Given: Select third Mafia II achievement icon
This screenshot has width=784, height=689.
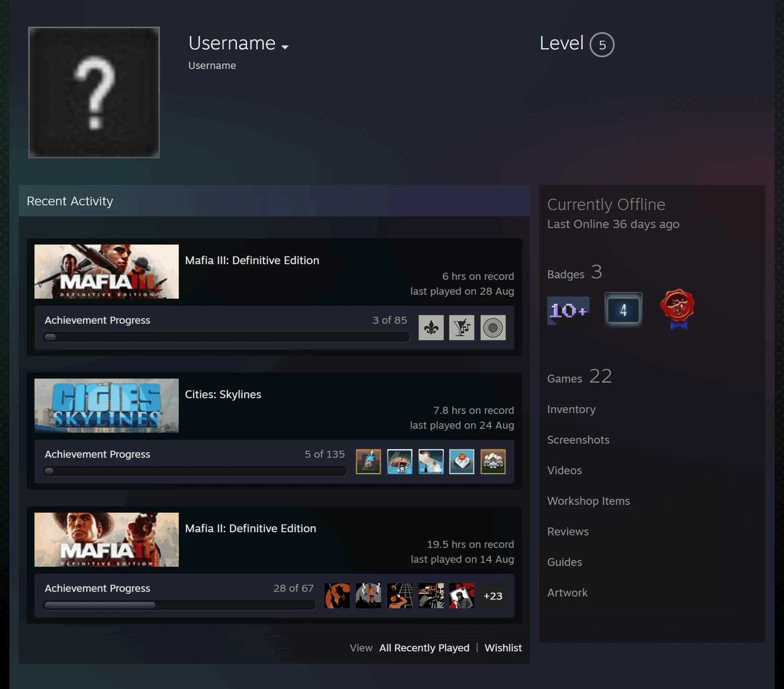Looking at the screenshot, I should pyautogui.click(x=400, y=596).
